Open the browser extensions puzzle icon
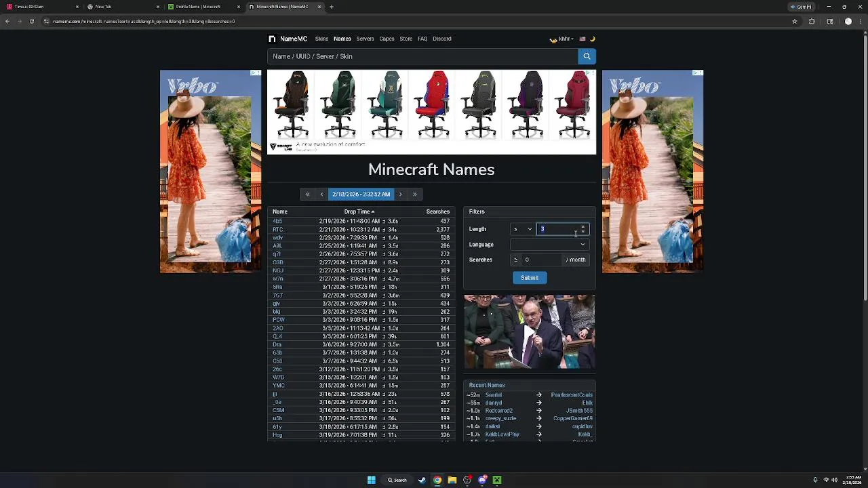868x488 pixels. 812,21
